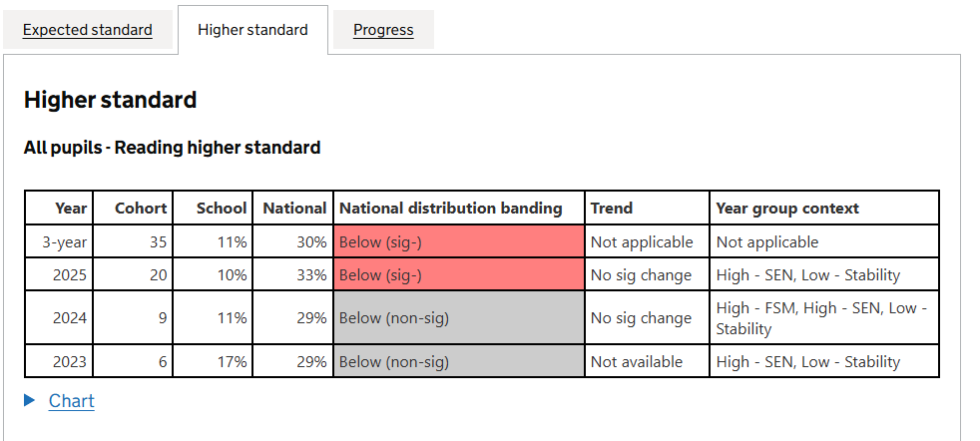
Task: Click the grey 2024 Below (non-sig) cell
Action: 459,318
